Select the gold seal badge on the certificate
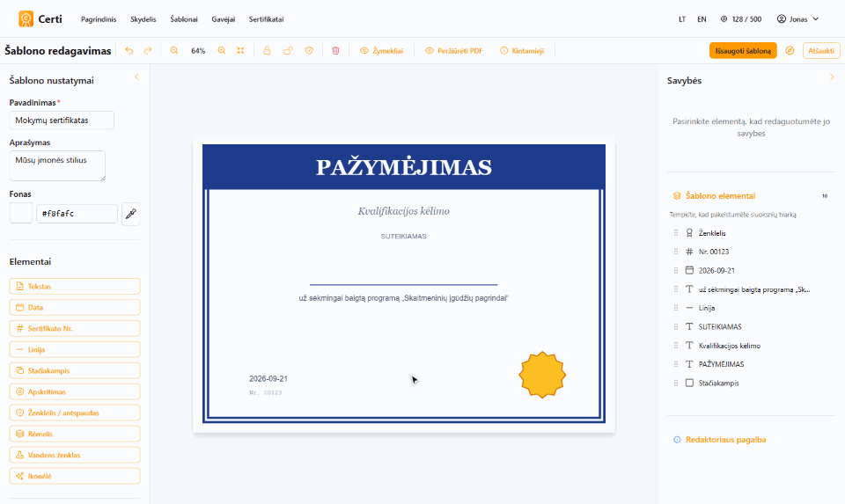Viewport: 845px width, 504px height. click(x=542, y=375)
